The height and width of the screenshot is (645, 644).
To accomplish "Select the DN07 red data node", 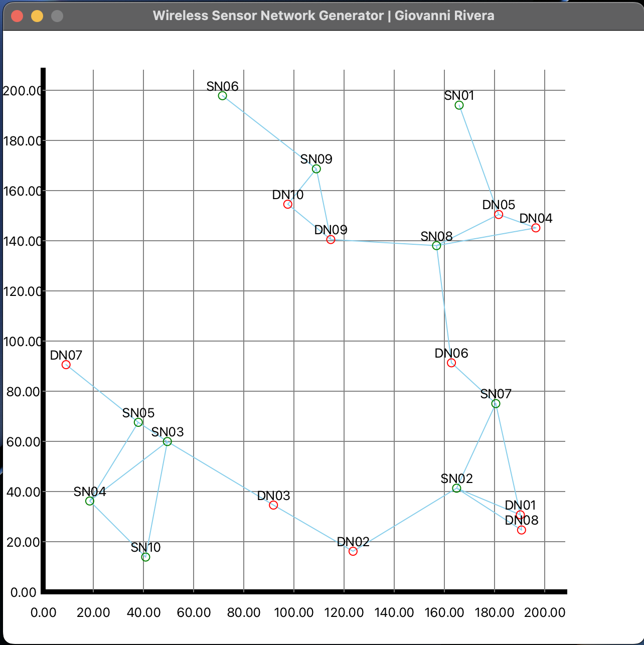I will pos(66,365).
